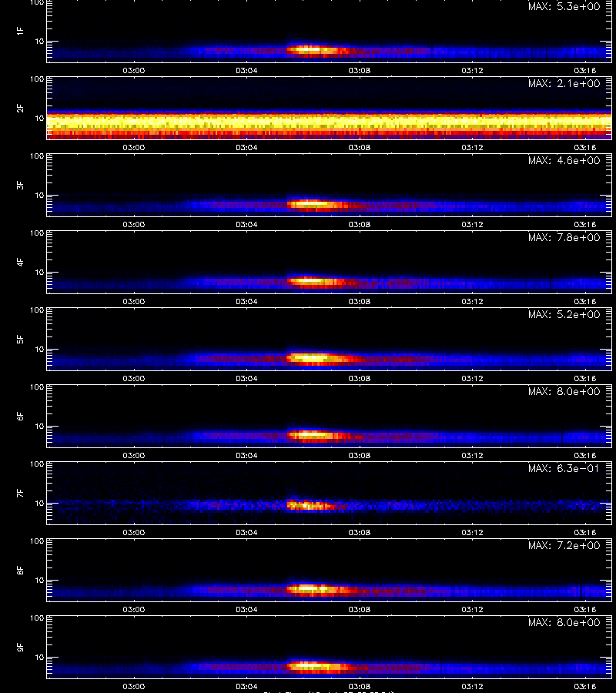Click the 03:04 tick under 7F panel
The height and width of the screenshot is (693, 616).
[x=246, y=533]
